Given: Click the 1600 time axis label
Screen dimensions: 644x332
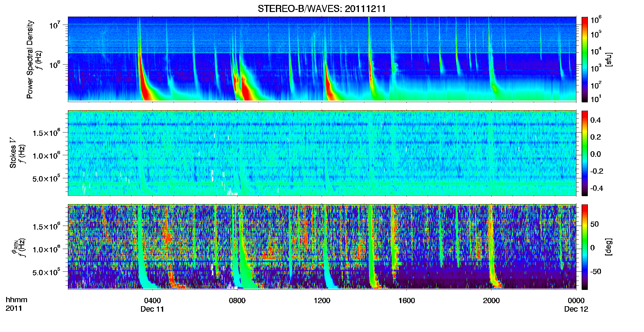Looking at the screenshot, I should click(407, 300).
